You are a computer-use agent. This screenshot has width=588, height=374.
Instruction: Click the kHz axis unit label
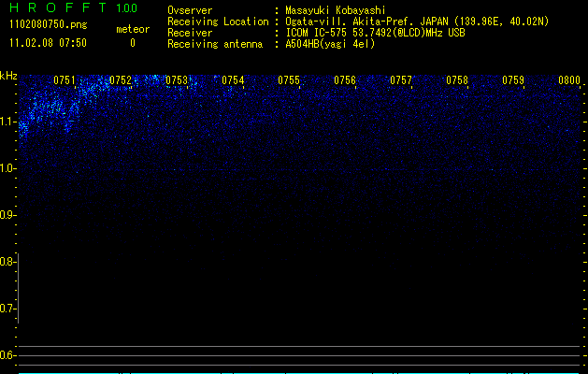(8, 76)
